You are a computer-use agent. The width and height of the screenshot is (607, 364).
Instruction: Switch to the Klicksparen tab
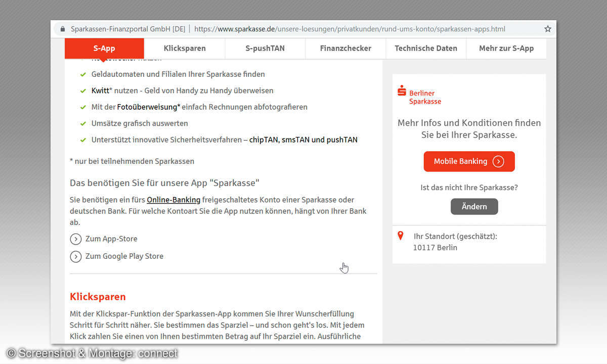tap(185, 49)
